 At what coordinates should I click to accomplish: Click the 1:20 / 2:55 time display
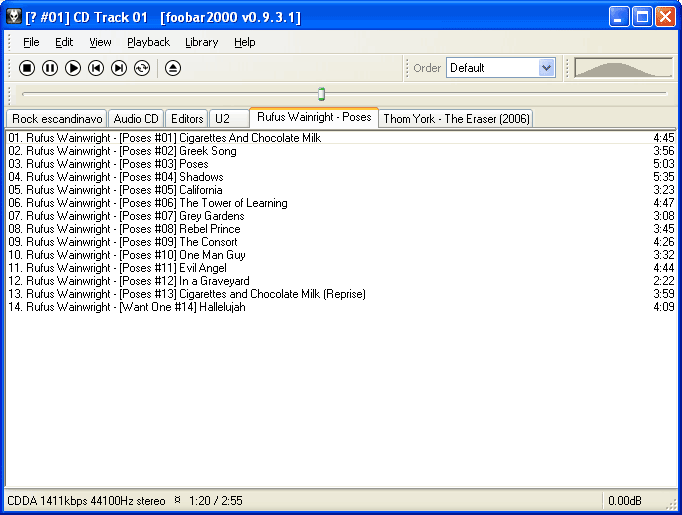coord(216,501)
